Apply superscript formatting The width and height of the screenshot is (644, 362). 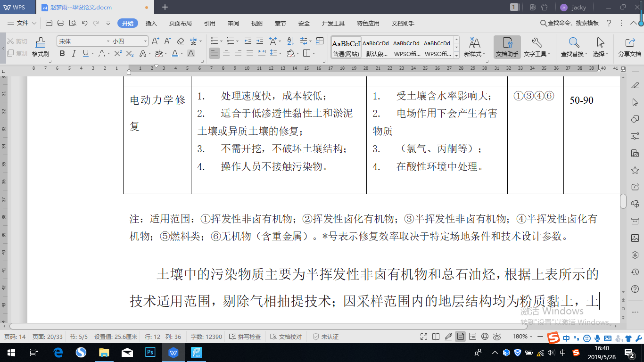118,53
